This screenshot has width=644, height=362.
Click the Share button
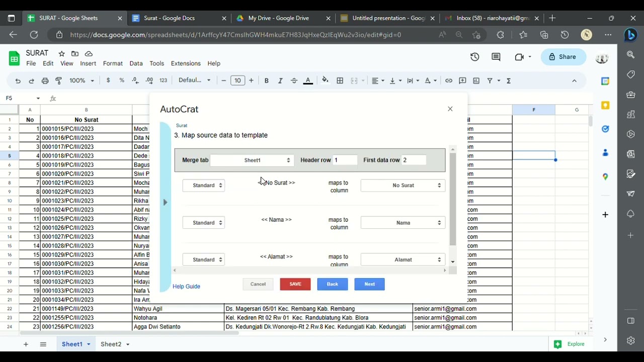[563, 57]
